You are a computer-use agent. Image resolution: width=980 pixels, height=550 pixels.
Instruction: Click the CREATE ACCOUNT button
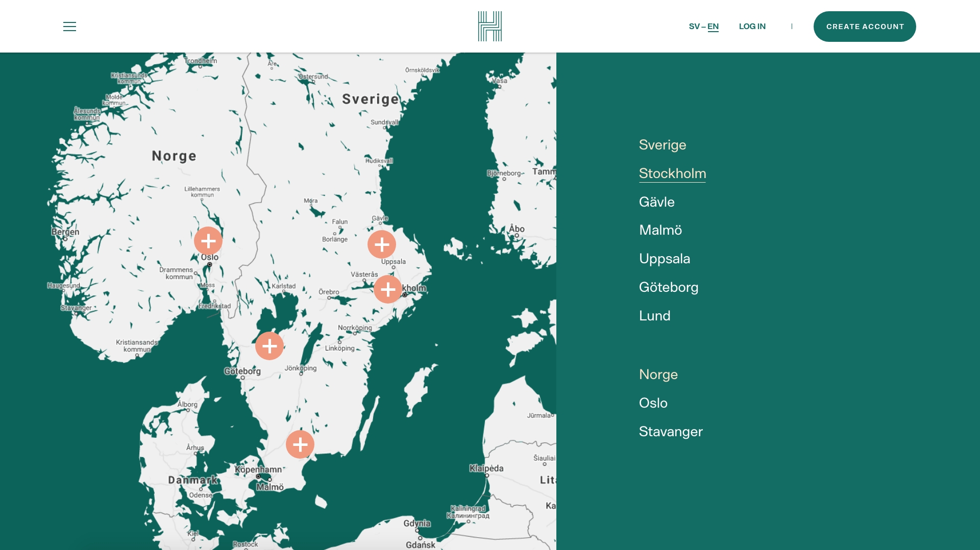pyautogui.click(x=865, y=27)
